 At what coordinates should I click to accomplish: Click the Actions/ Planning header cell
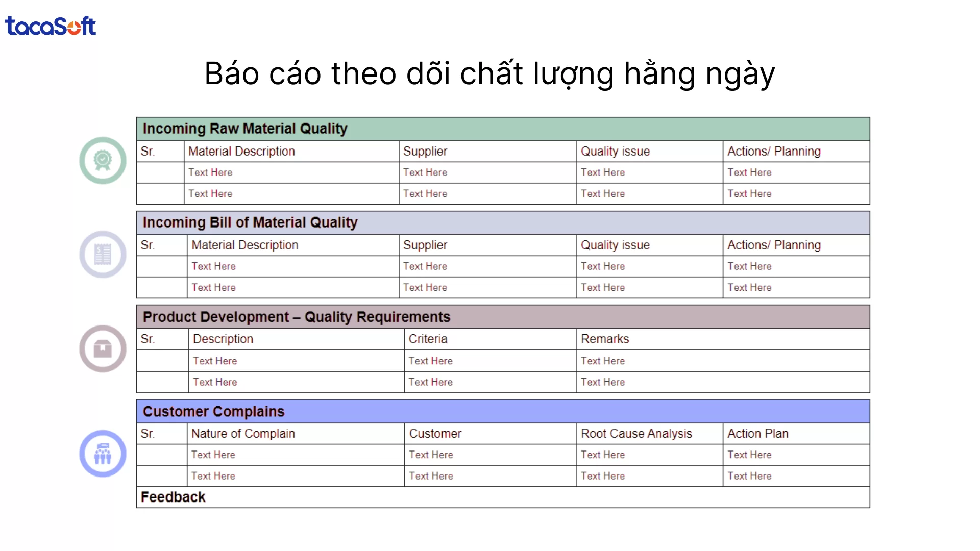774,151
